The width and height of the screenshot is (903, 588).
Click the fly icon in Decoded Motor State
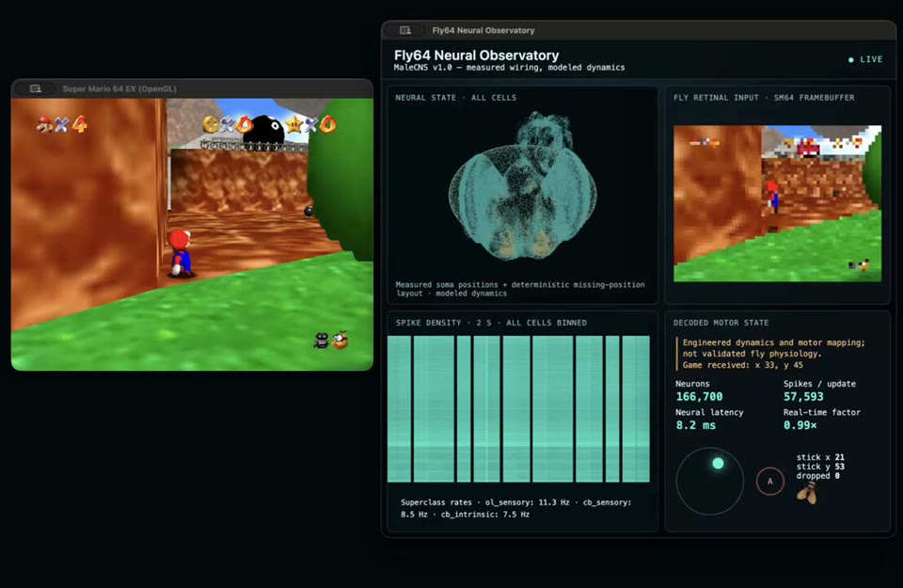coord(807,493)
